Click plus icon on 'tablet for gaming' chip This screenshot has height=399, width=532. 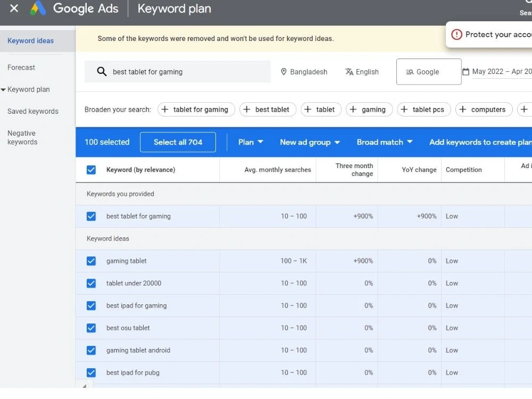tap(165, 110)
